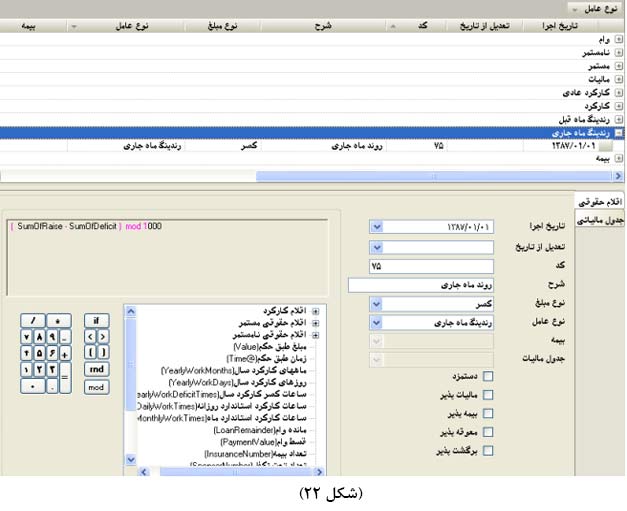This screenshot has width=627, height=511.
Task: Click into the formula box with SumOfRaise
Action: point(167,257)
